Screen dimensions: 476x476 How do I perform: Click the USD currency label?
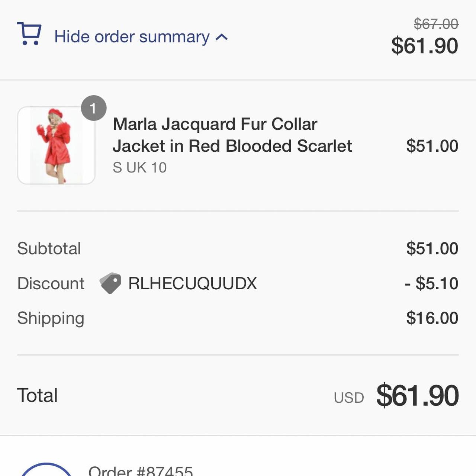tap(348, 398)
